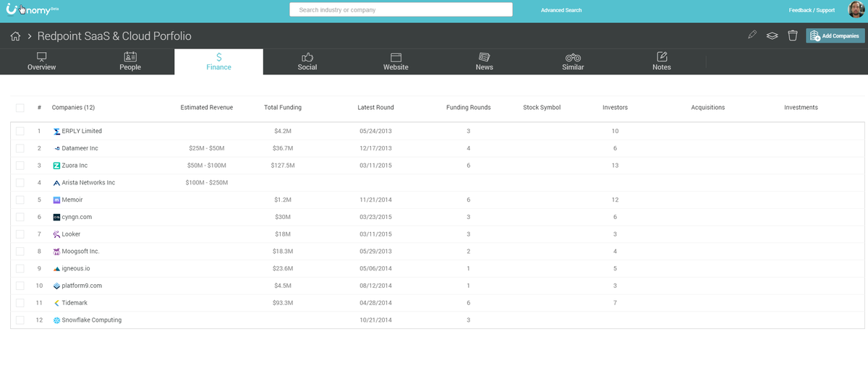Open Snowflake Computing company name link

(92, 320)
